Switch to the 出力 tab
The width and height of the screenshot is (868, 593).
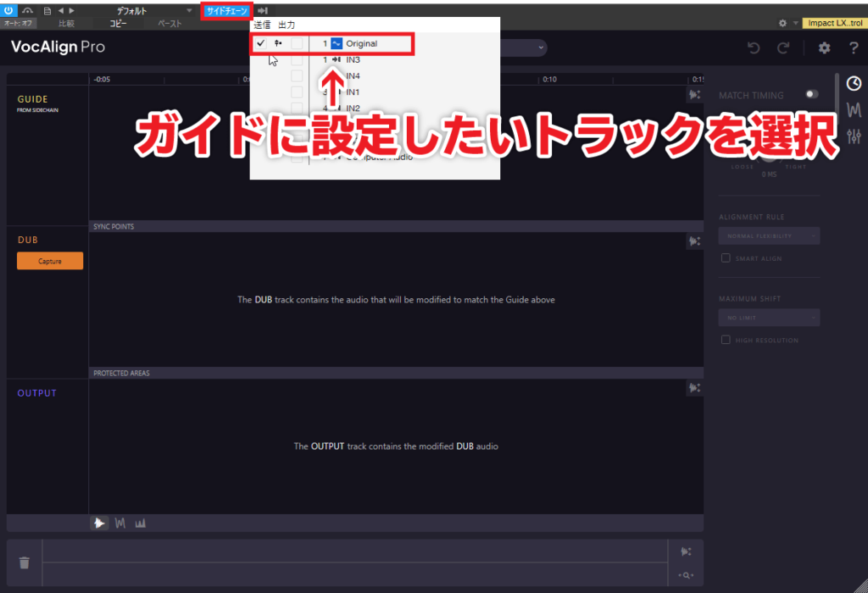[286, 25]
